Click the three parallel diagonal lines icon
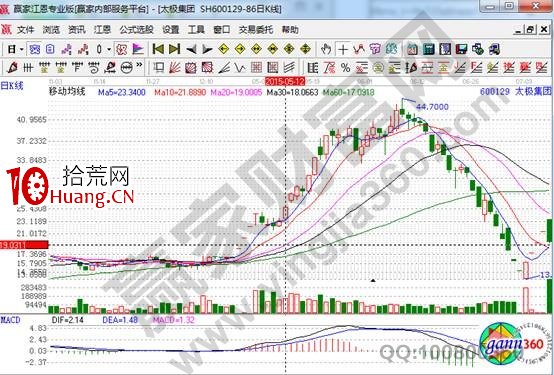This screenshot has width=554, height=375. 289,67
